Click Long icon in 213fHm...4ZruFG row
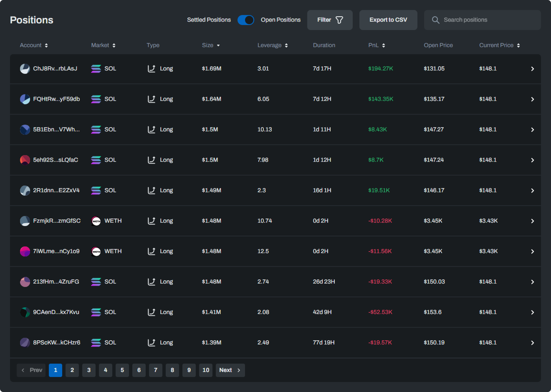 pos(152,281)
